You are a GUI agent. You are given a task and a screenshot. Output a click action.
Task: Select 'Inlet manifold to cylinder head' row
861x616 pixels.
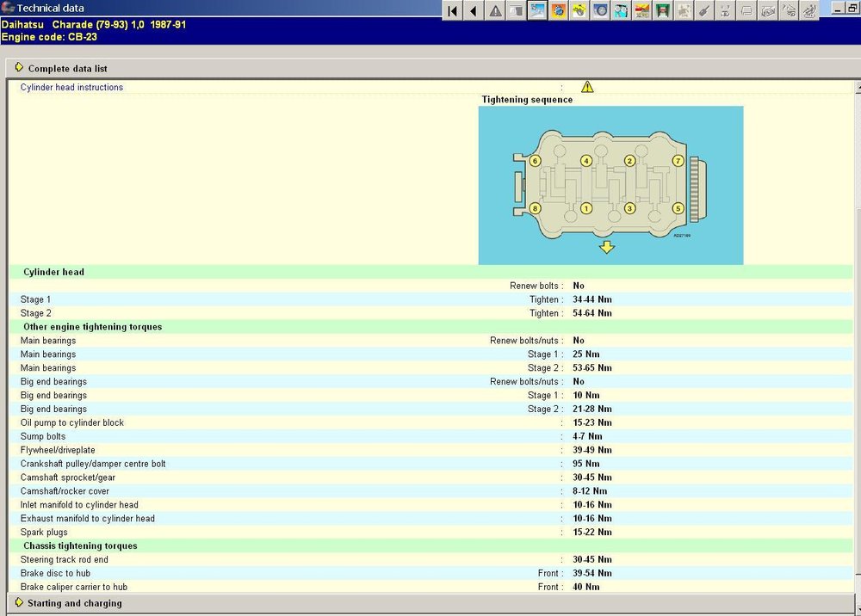pyautogui.click(x=431, y=505)
